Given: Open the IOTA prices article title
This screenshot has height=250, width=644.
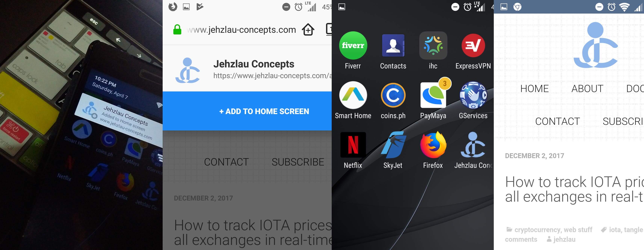Looking at the screenshot, I should (x=574, y=189).
